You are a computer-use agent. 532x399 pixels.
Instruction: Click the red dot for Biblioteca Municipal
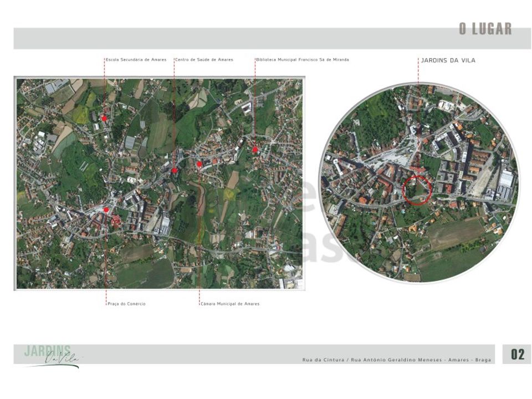pos(255,149)
